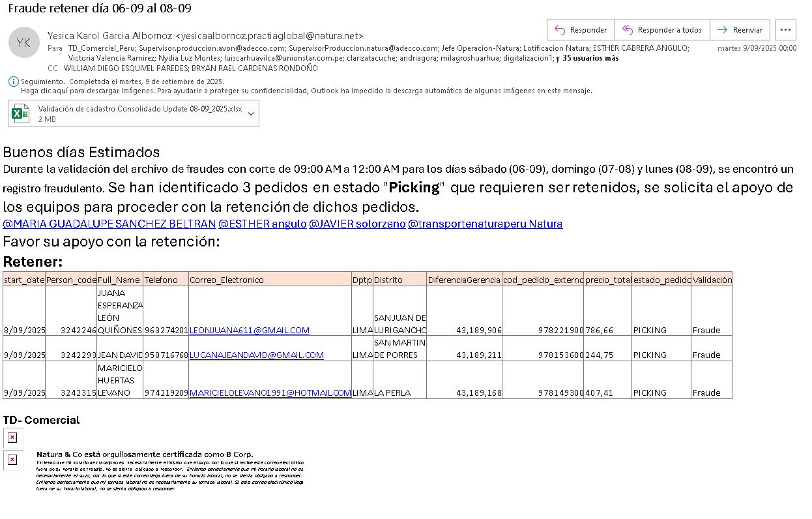This screenshot has width=812, height=519.
Task: Click the follow-up info icon
Action: coord(14,82)
